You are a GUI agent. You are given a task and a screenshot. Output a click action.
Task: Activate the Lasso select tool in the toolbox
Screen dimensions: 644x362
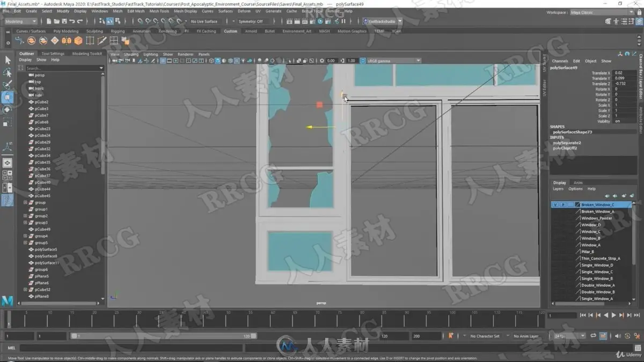pos(8,72)
